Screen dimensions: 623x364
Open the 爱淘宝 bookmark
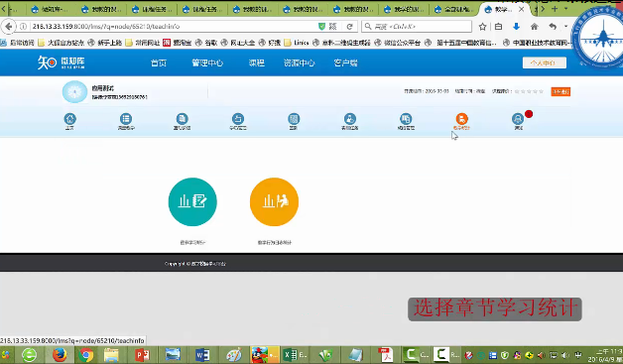(178, 43)
